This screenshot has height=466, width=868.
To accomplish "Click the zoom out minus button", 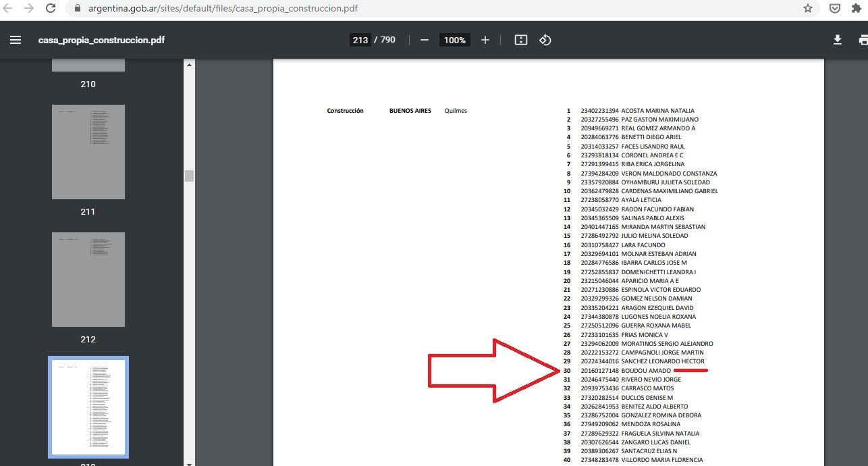I will coord(425,40).
